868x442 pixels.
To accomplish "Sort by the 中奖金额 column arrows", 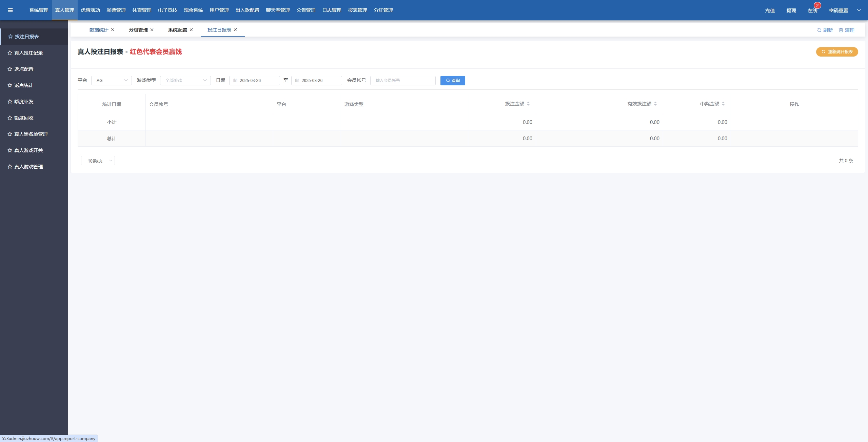I will point(723,104).
